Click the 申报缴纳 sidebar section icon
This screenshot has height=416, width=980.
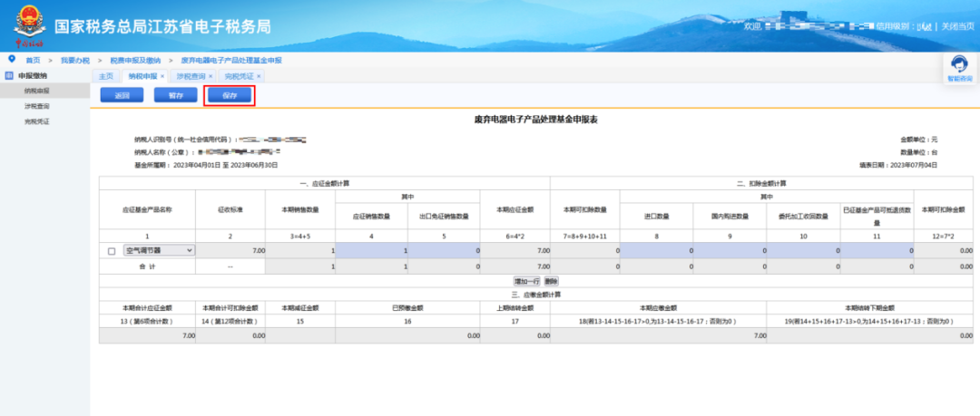coord(9,75)
